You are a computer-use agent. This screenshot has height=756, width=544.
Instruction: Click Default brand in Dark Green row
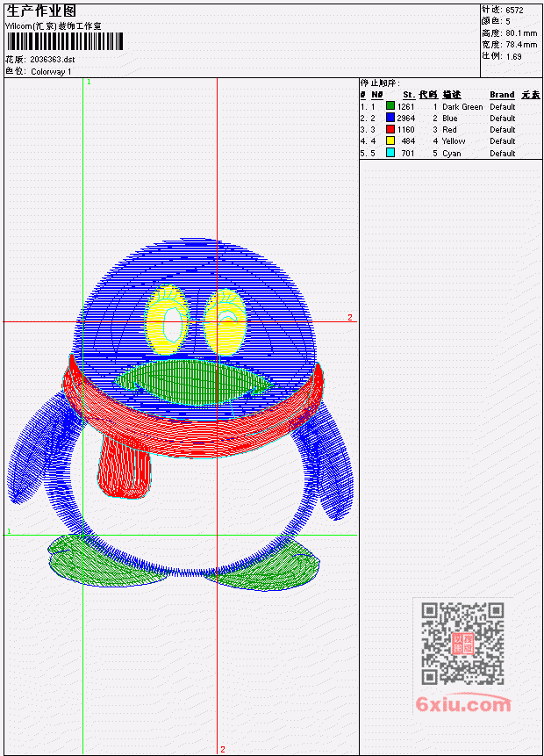click(x=503, y=106)
